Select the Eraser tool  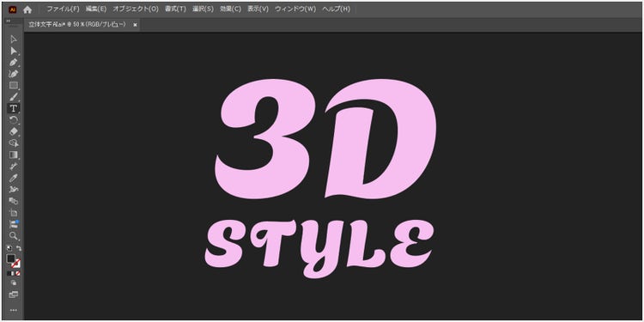14,131
